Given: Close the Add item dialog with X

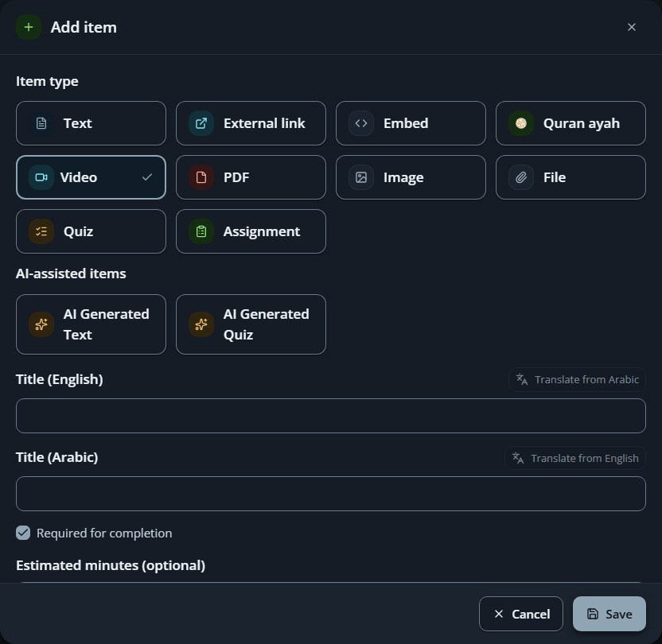Looking at the screenshot, I should click(x=631, y=27).
